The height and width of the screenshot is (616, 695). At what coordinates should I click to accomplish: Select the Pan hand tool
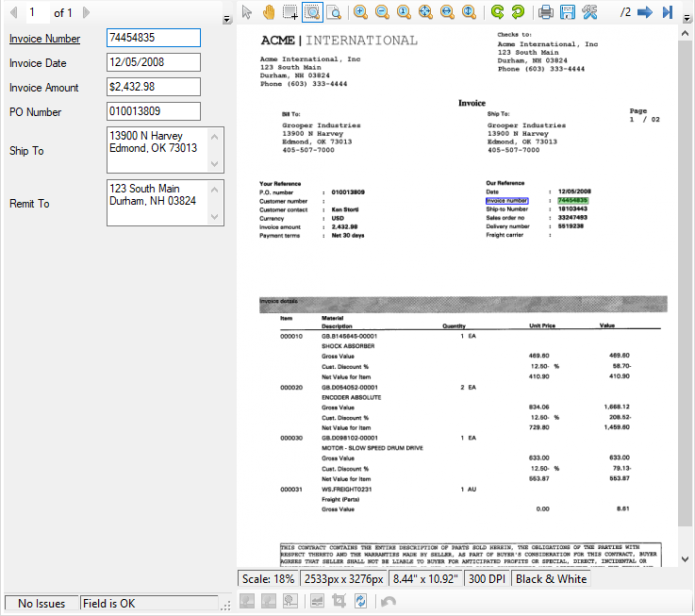(x=269, y=12)
